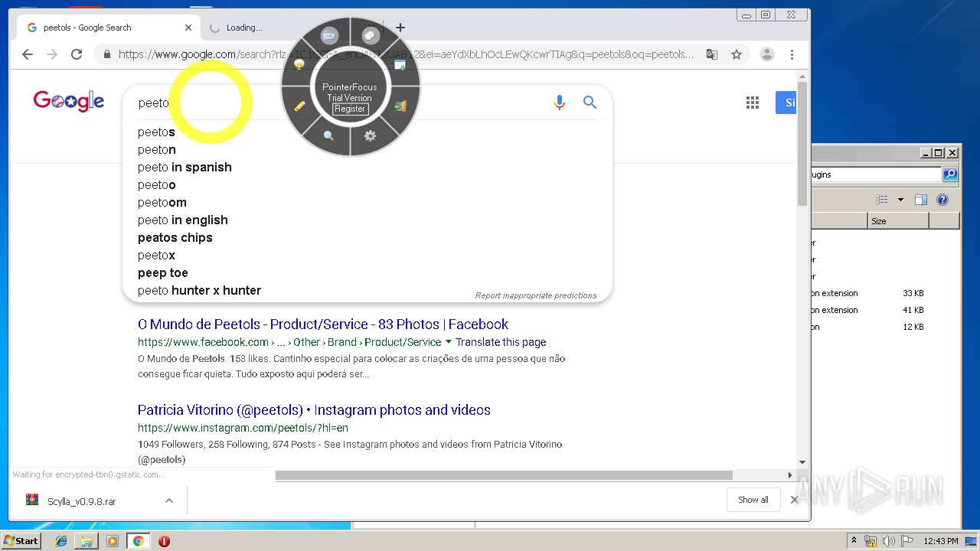Click the PointerFocus Register button
The height and width of the screenshot is (551, 980).
tap(349, 109)
